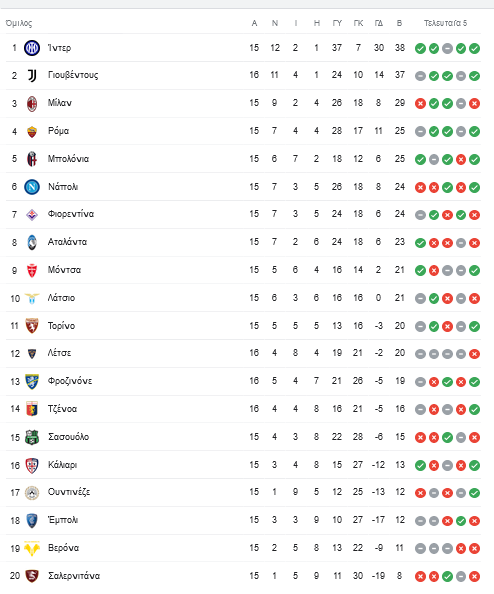
Task: Click the B points column header
Action: click(399, 23)
